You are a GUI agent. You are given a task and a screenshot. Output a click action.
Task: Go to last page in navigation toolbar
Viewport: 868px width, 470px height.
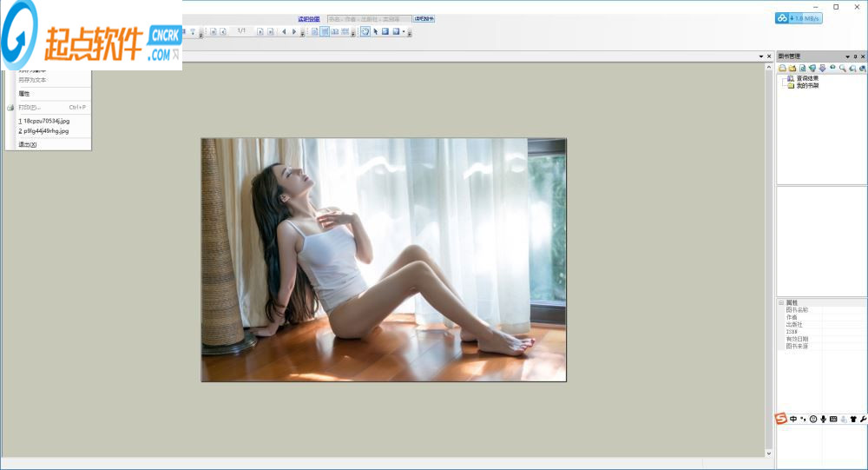(x=271, y=31)
